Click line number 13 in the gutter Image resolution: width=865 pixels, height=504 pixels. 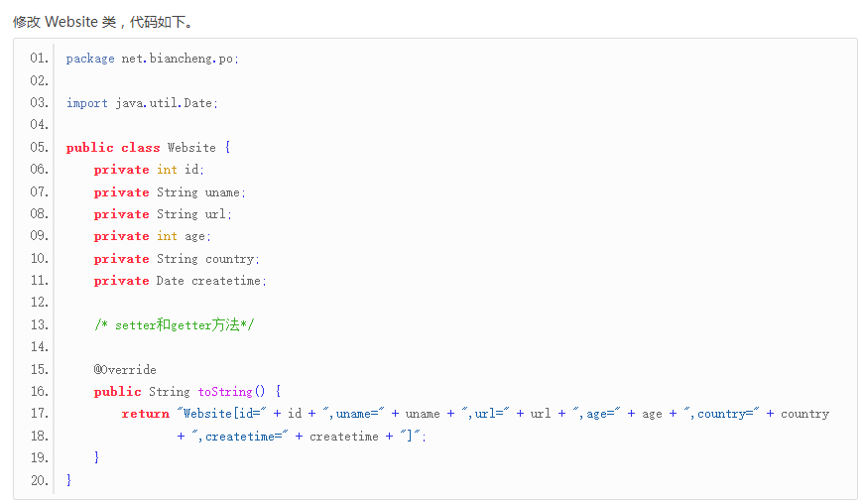click(40, 325)
